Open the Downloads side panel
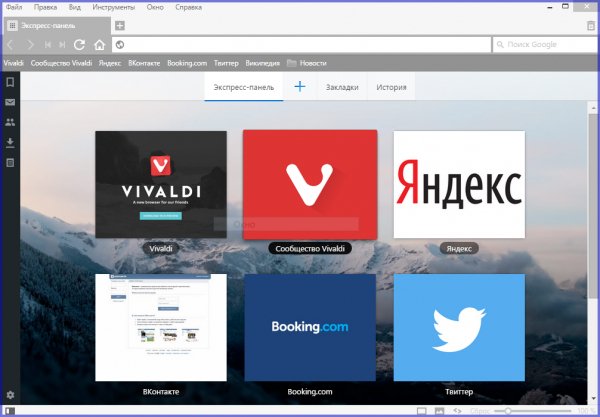This screenshot has width=600, height=417. point(10,143)
